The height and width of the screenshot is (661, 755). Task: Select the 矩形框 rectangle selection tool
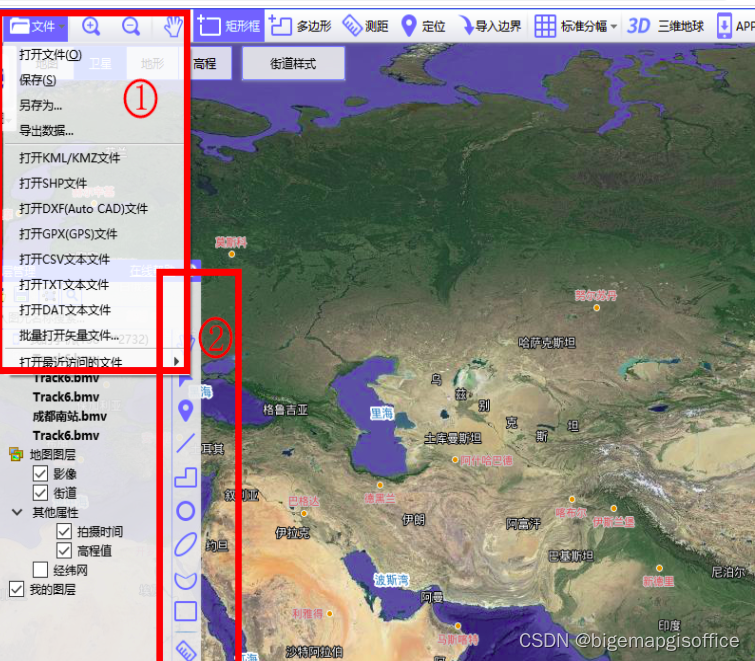click(229, 26)
